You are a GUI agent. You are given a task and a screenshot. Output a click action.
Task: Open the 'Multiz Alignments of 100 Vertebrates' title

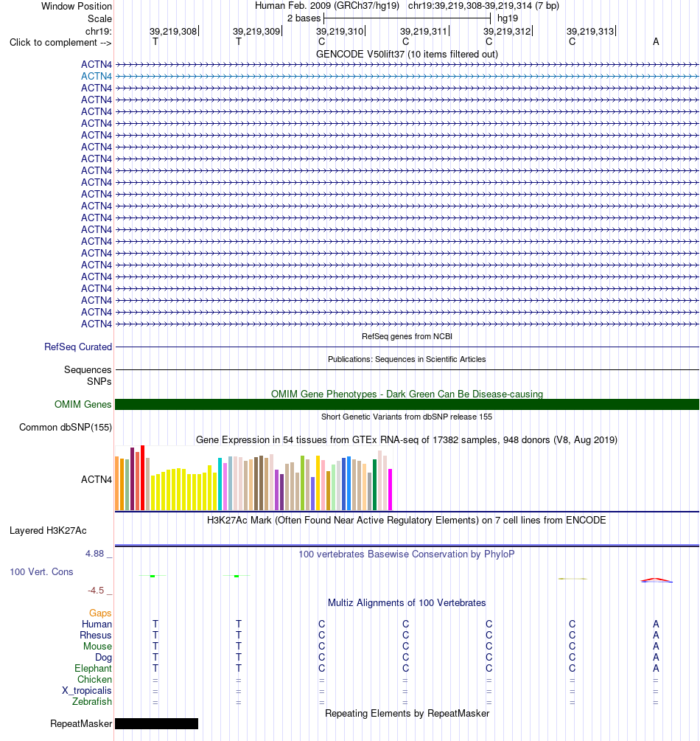[x=407, y=602]
